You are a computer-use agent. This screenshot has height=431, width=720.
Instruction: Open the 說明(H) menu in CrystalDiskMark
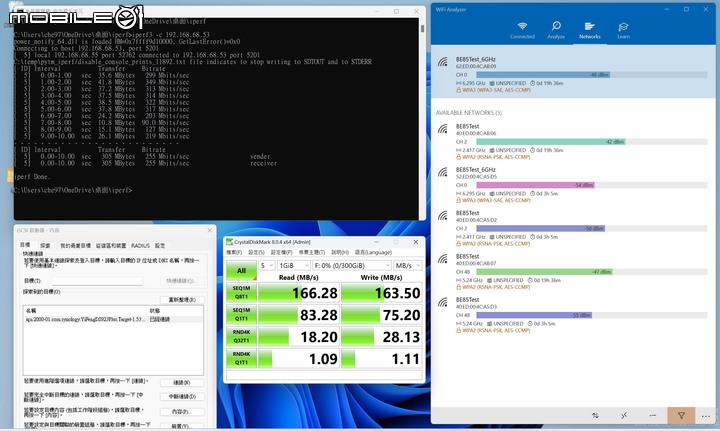[340, 252]
